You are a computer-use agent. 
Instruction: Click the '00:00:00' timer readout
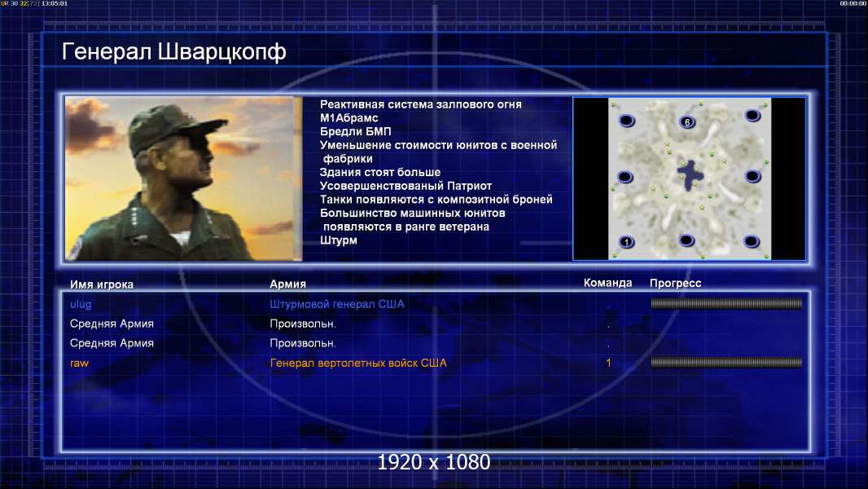pos(853,3)
